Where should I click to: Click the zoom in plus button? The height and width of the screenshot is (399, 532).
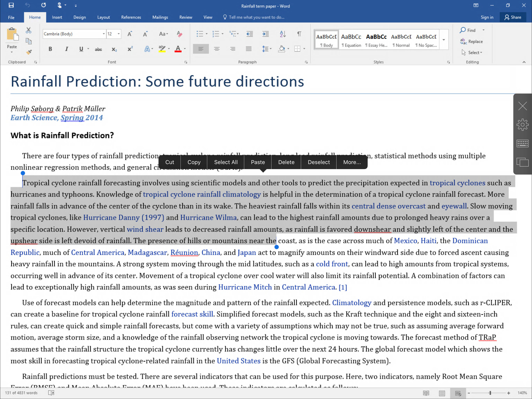pyautogui.click(x=509, y=393)
